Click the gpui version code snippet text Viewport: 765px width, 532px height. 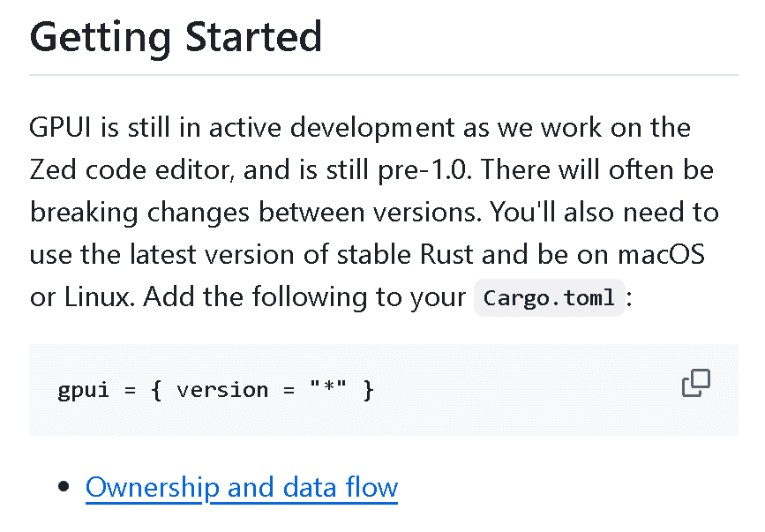point(214,390)
